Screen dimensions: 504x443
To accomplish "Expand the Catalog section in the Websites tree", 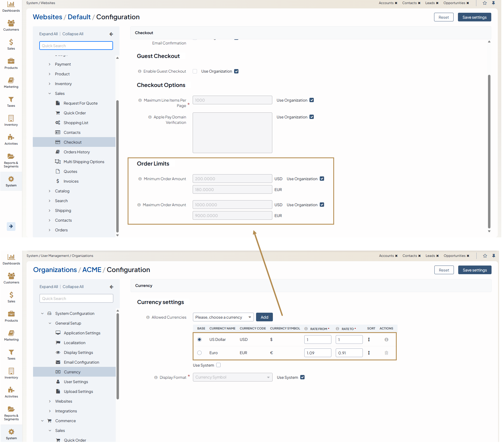I will (x=50, y=191).
